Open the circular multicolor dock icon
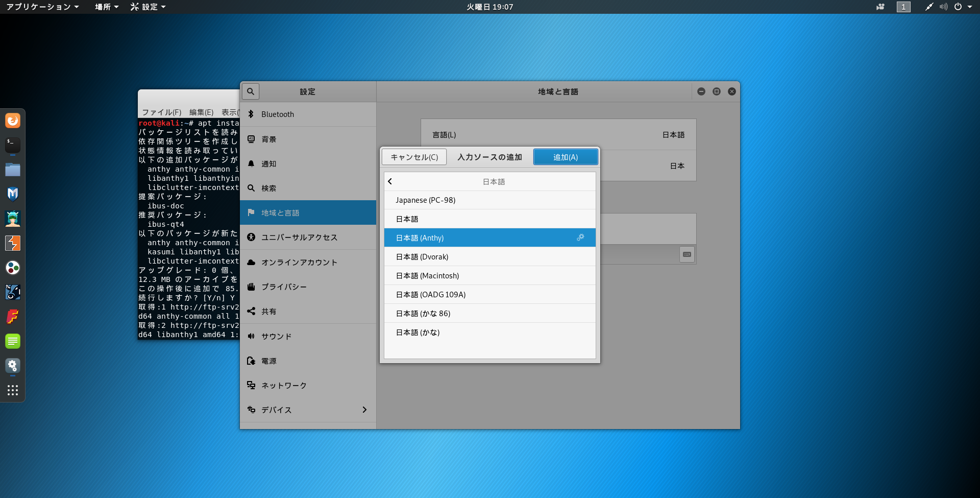 pyautogui.click(x=13, y=268)
